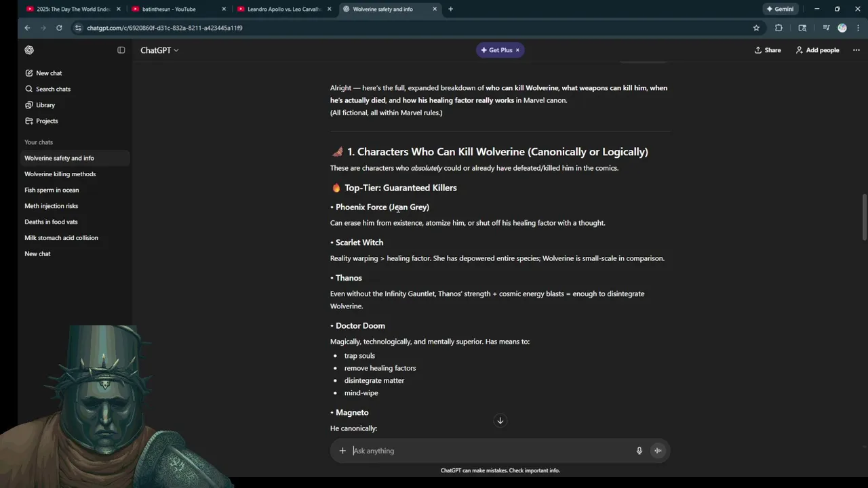Click the plus attach icon in composer
The height and width of the screenshot is (488, 868).
(342, 451)
